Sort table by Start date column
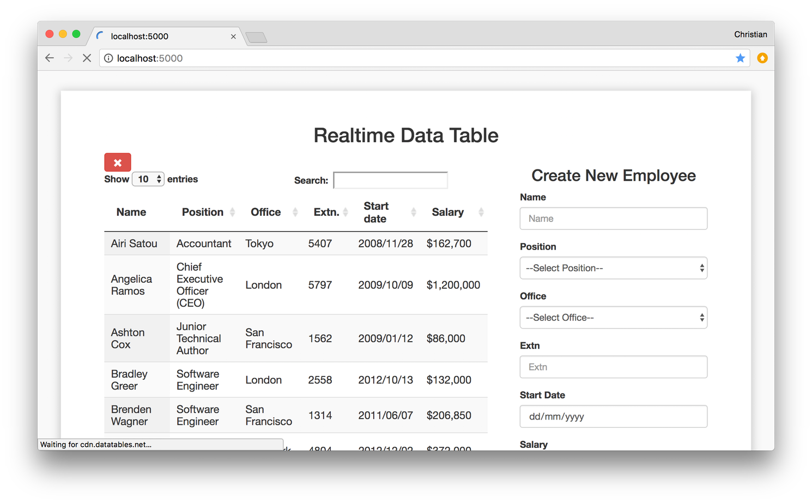812x504 pixels. pos(386,212)
